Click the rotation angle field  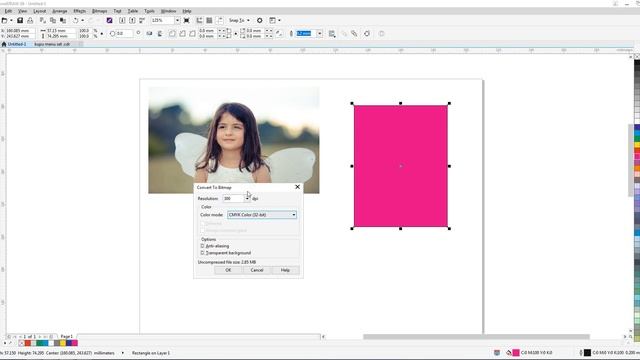(x=124, y=33)
